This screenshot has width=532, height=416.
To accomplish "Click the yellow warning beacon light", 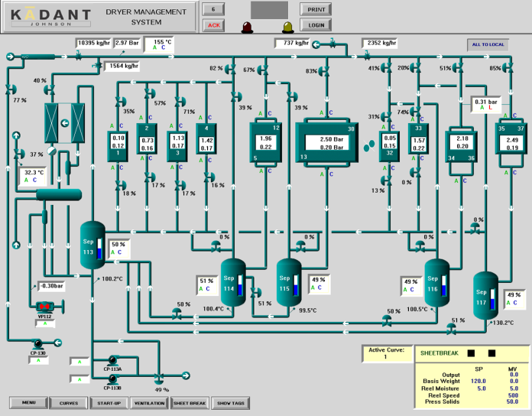I will 287,28.
